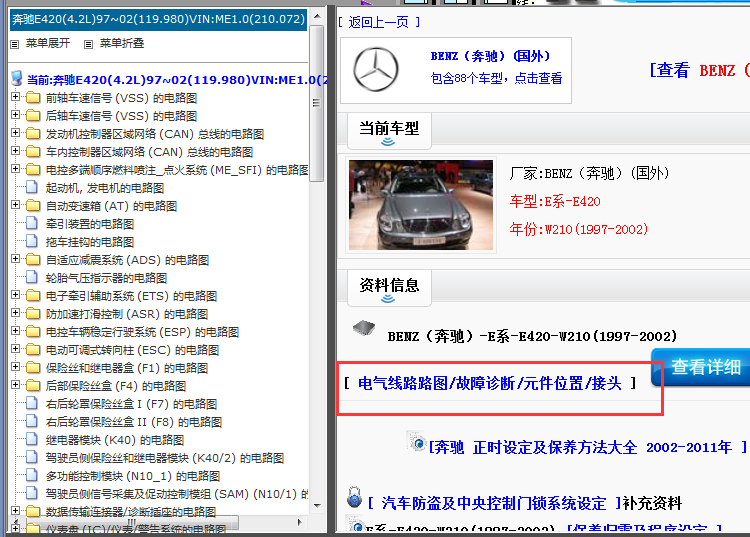Click the folder icon for 后部保险丝盒 (F4)
This screenshot has height=537, width=750.
[x=33, y=385]
